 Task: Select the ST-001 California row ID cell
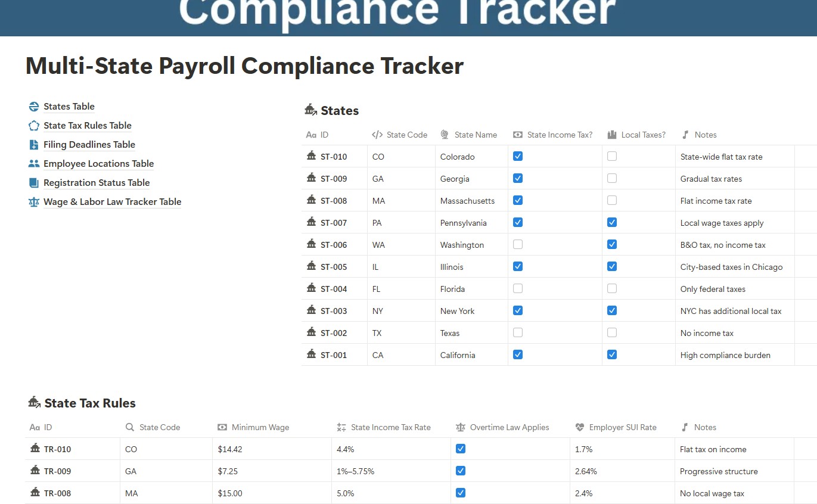[334, 354]
